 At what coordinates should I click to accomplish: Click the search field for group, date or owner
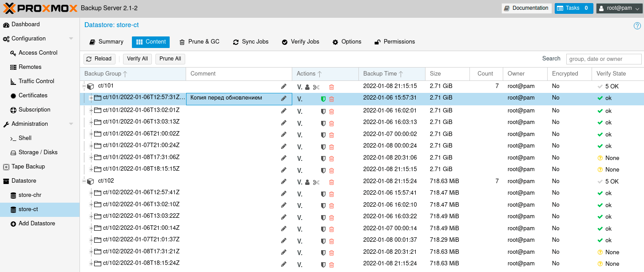603,59
